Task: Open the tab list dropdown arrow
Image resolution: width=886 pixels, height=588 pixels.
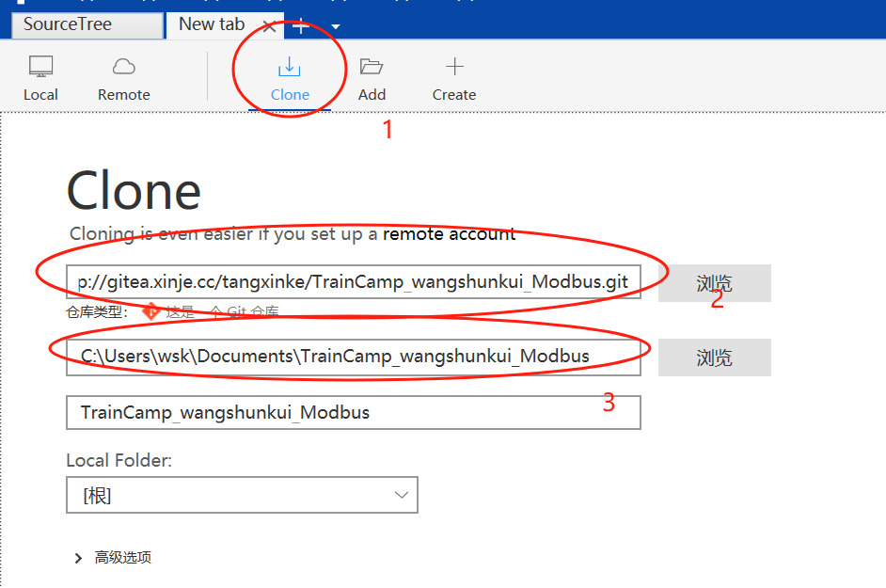Action: click(x=336, y=26)
